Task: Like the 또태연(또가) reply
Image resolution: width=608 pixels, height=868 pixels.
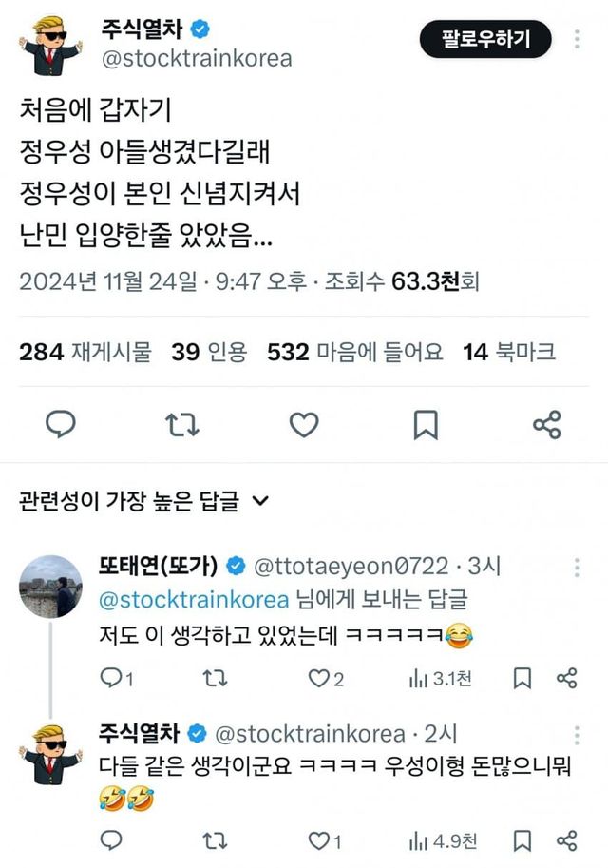Action: (319, 678)
